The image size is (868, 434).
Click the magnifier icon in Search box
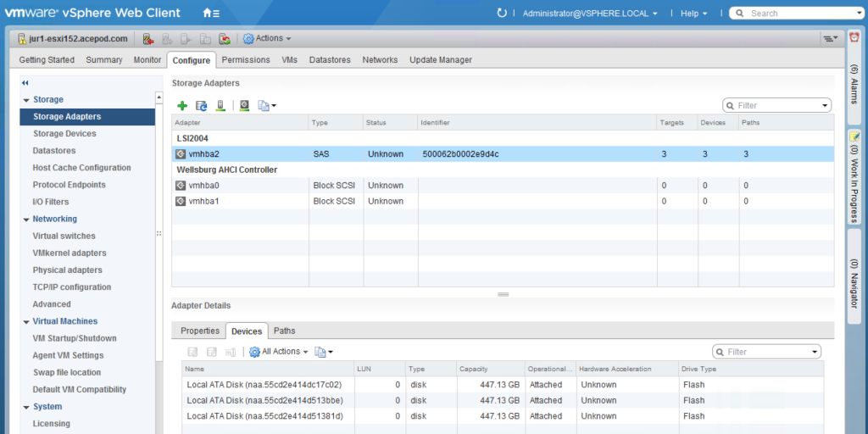coord(740,14)
